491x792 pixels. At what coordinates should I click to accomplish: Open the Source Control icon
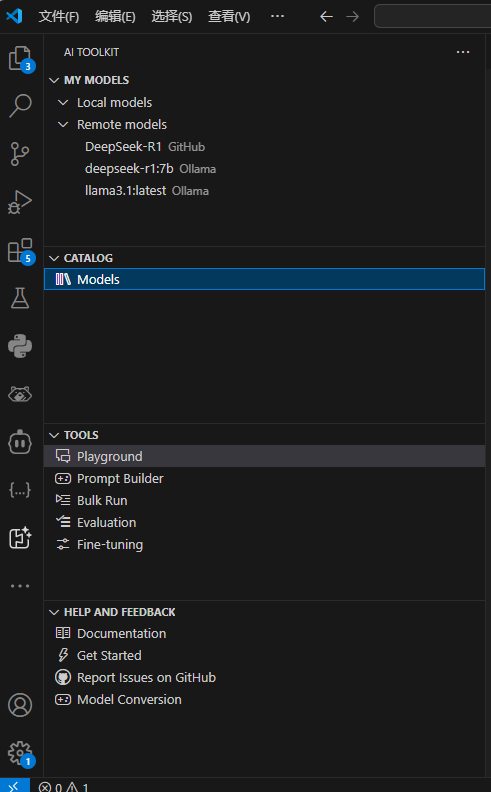[x=20, y=154]
